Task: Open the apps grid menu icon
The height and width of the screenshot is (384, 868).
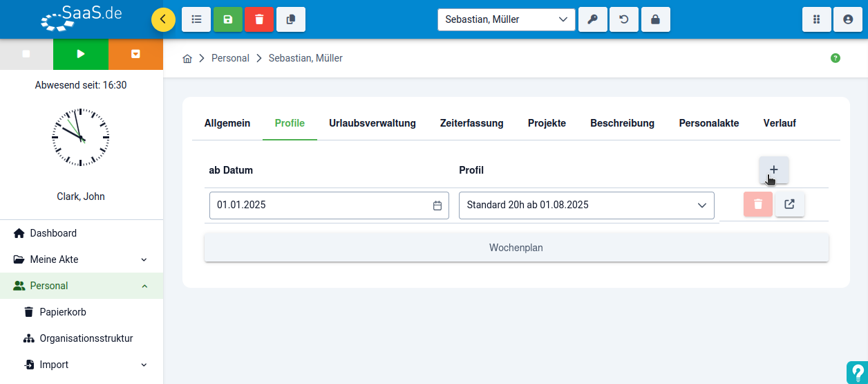Action: (x=816, y=19)
